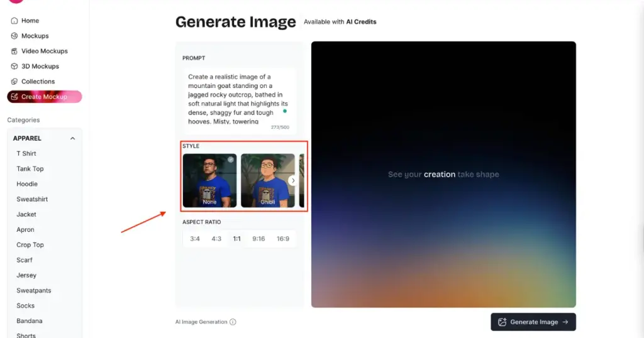Click the image preview canvas area
The width and height of the screenshot is (644, 338).
[x=443, y=174]
